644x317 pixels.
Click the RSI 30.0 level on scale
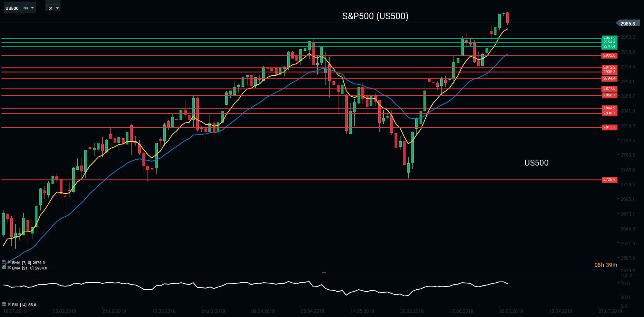click(x=625, y=297)
